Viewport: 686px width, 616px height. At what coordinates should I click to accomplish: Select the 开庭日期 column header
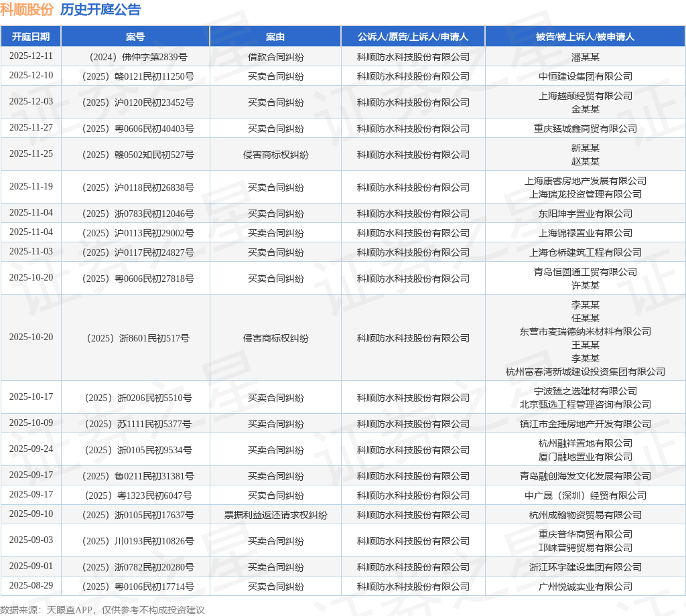coord(31,37)
